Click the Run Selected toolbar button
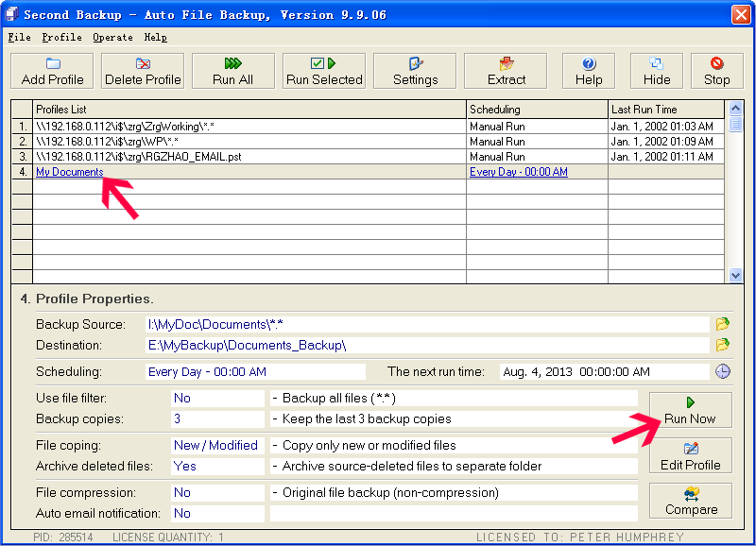This screenshot has width=756, height=546. coord(324,71)
